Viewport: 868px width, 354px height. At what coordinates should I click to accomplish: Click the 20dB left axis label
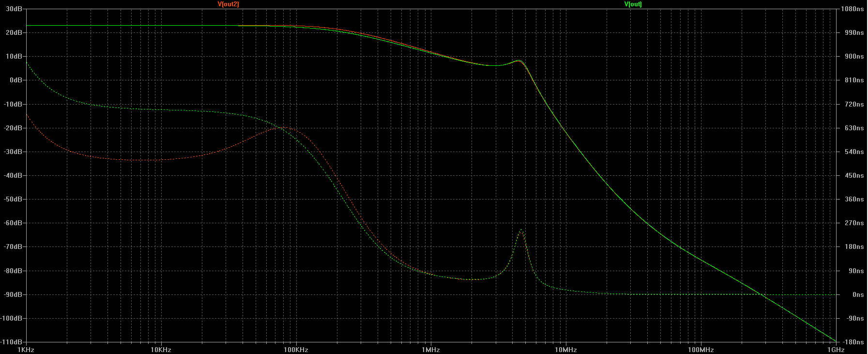(x=14, y=33)
